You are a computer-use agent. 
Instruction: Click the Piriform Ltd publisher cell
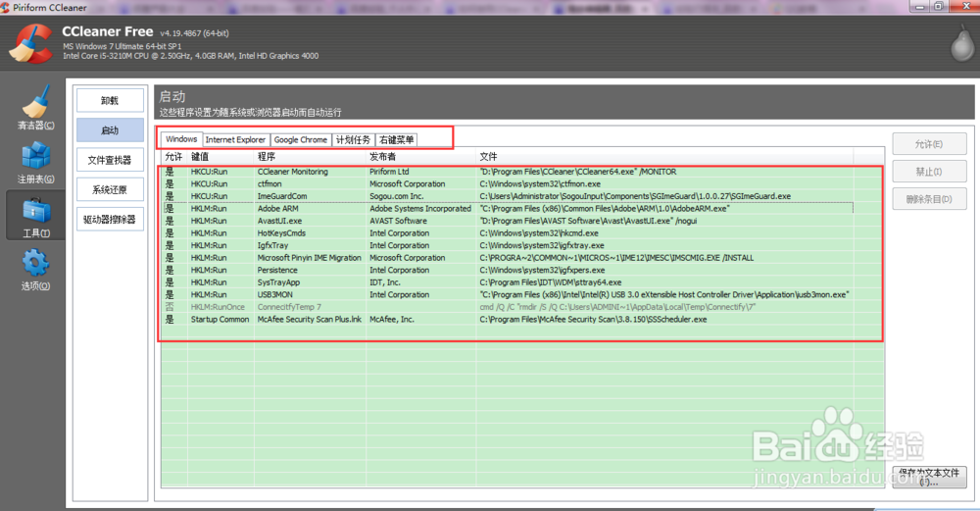pos(389,172)
